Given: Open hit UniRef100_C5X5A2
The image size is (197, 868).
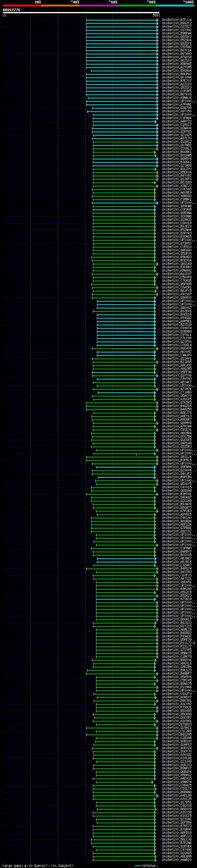Looking at the screenshot, I should pos(176,47).
